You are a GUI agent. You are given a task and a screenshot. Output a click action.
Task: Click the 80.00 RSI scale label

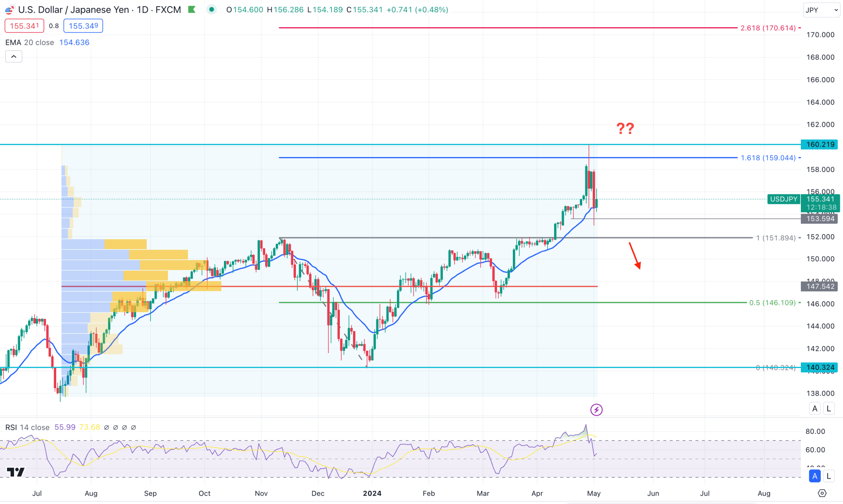coord(815,431)
